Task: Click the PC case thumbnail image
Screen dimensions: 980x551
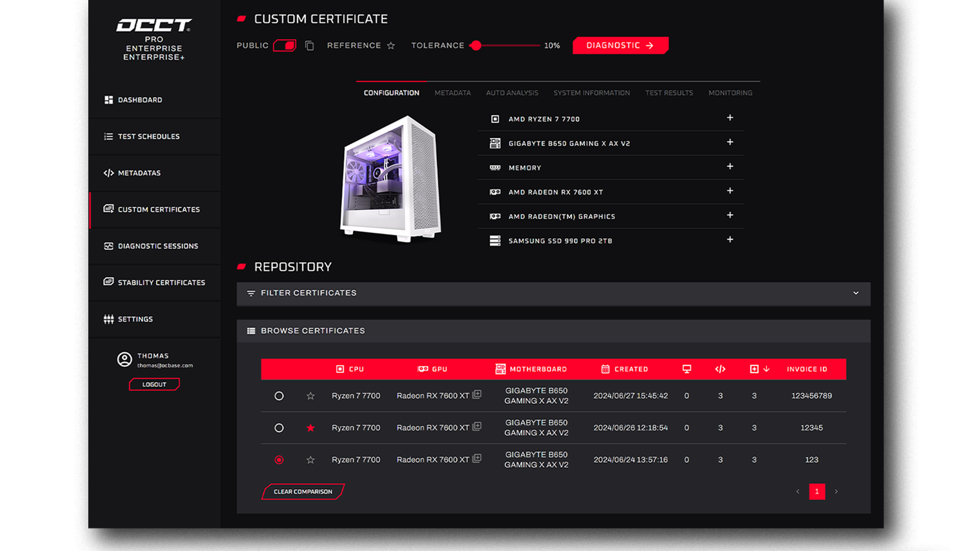Action: click(390, 179)
